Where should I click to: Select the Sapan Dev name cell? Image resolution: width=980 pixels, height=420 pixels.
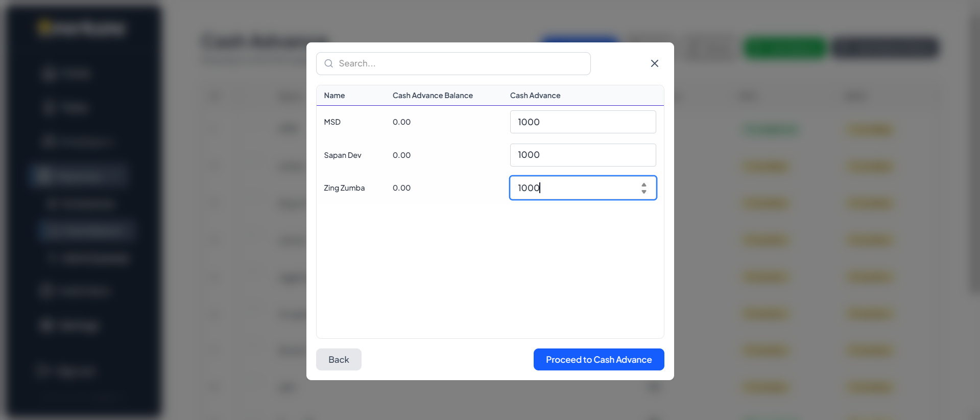[x=343, y=155]
